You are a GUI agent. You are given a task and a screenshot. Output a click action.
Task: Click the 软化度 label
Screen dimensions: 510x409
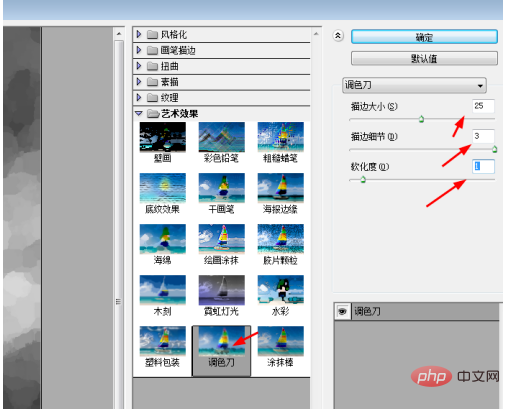pos(370,167)
